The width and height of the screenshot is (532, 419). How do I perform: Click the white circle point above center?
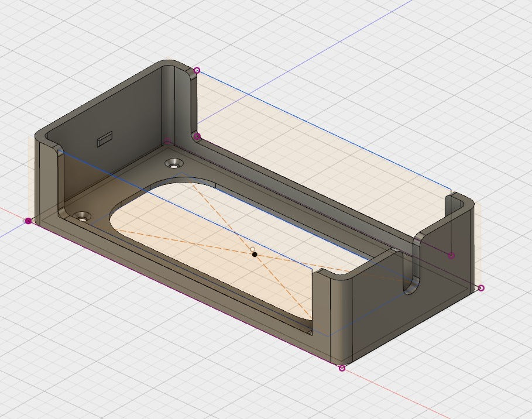coord(252,249)
